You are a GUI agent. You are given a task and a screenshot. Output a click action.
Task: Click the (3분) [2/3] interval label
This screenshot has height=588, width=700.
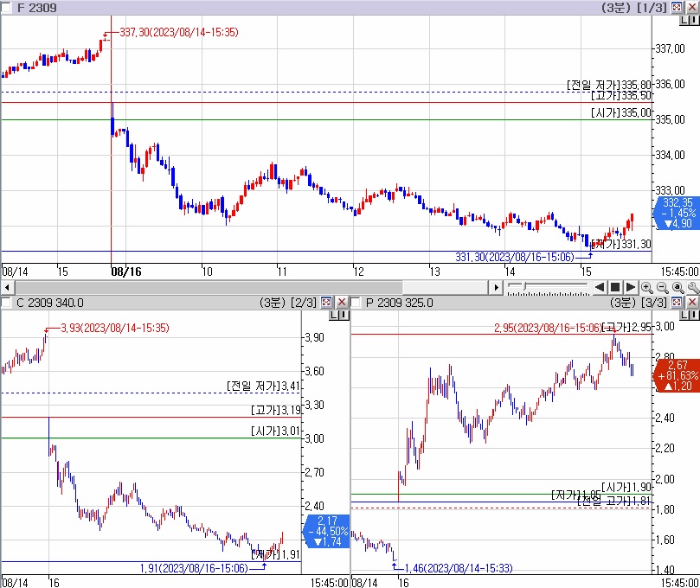(x=288, y=303)
